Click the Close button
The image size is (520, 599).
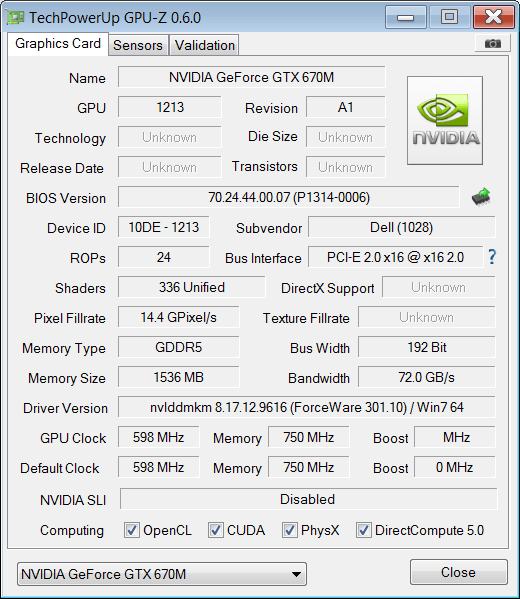(x=458, y=572)
